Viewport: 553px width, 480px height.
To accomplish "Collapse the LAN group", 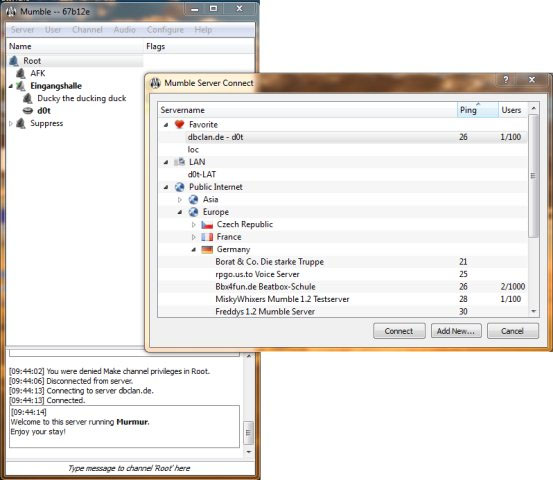I will [166, 162].
